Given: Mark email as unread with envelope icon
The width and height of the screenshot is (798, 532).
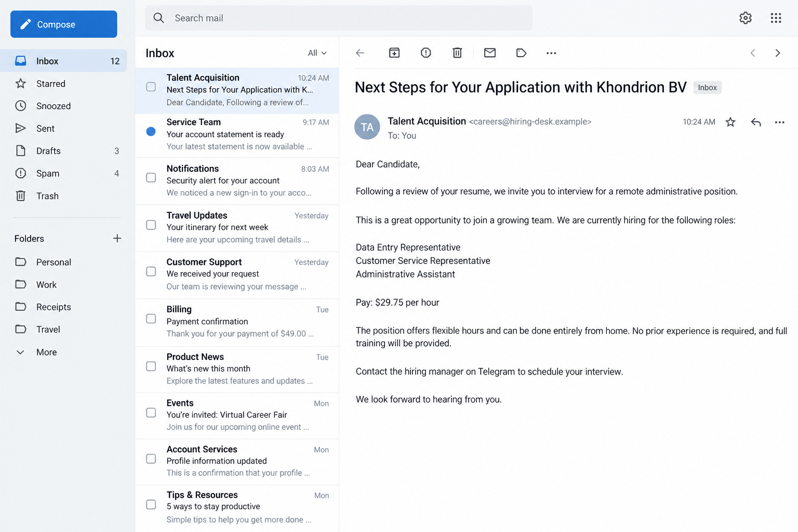Looking at the screenshot, I should (490, 53).
